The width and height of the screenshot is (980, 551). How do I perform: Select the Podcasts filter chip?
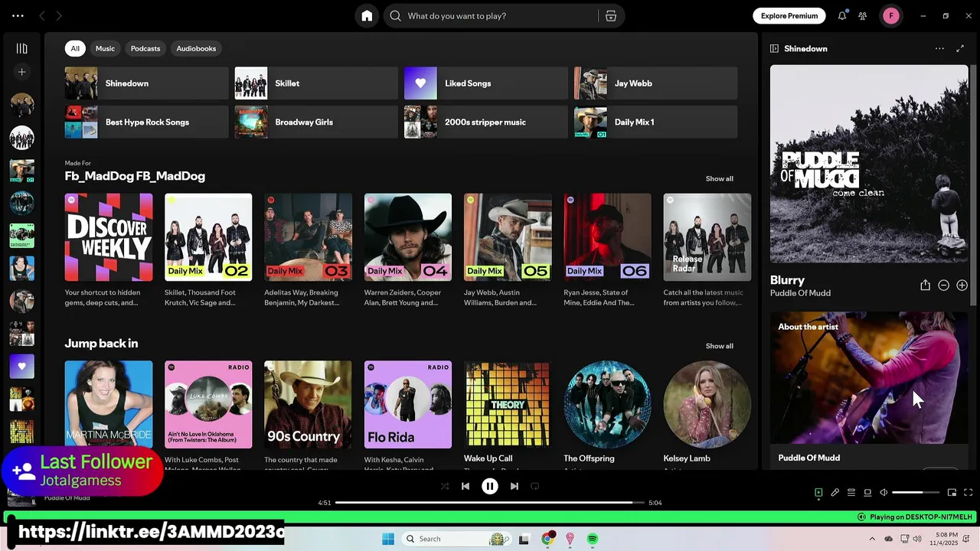tap(145, 48)
